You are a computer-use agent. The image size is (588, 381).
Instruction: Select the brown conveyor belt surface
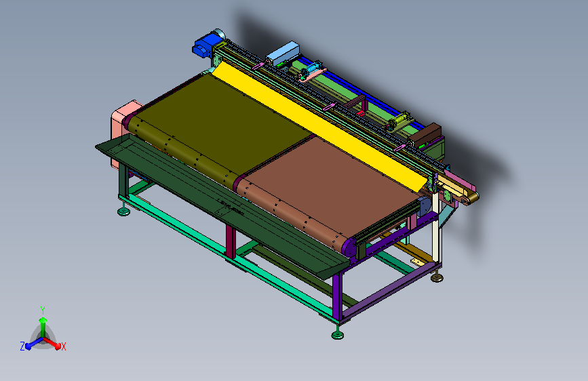(x=330, y=191)
